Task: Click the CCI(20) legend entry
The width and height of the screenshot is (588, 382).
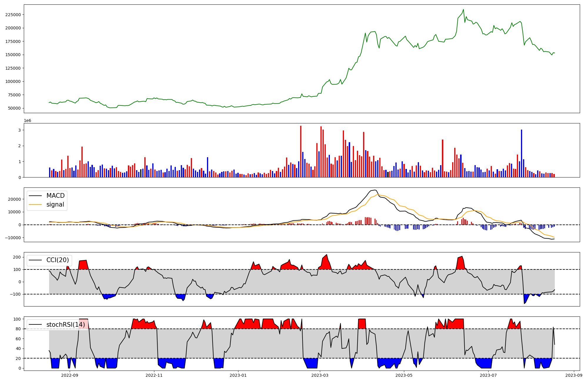Action: (57, 260)
